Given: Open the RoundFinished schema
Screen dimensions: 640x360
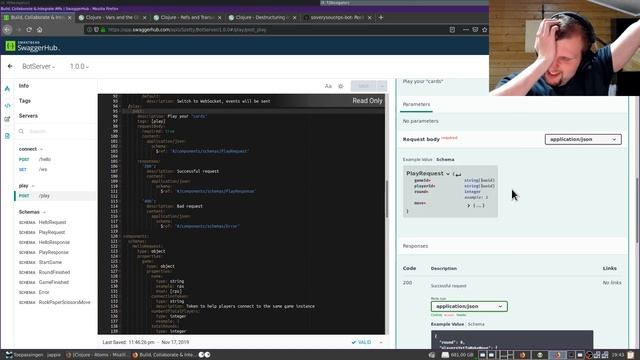Looking at the screenshot, I should [x=55, y=272].
